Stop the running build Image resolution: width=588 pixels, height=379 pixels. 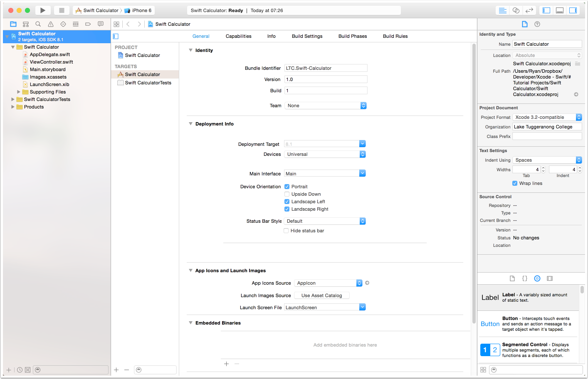[62, 10]
